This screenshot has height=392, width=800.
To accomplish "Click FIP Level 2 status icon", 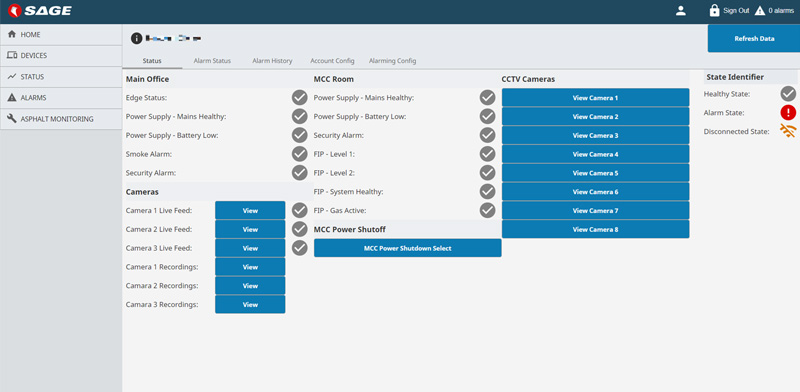I will pos(488,173).
